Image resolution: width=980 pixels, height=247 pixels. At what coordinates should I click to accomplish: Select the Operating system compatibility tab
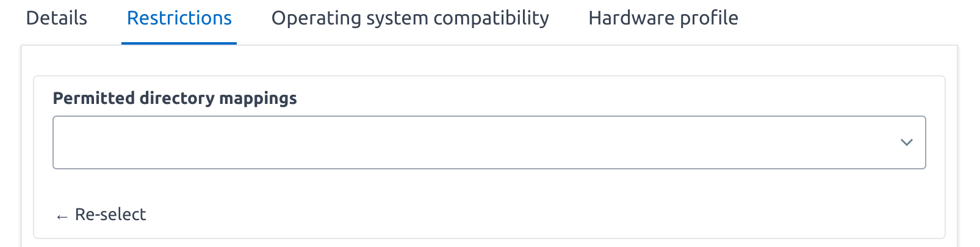pyautogui.click(x=410, y=18)
